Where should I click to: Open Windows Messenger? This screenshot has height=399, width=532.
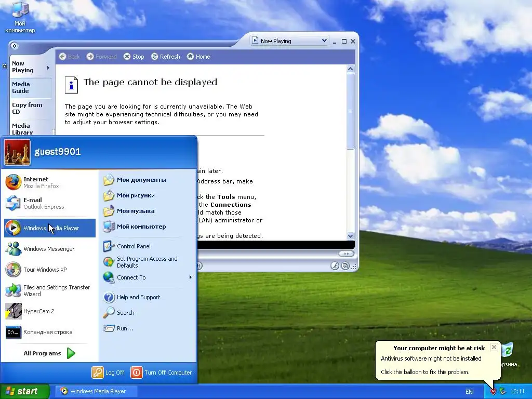50,249
